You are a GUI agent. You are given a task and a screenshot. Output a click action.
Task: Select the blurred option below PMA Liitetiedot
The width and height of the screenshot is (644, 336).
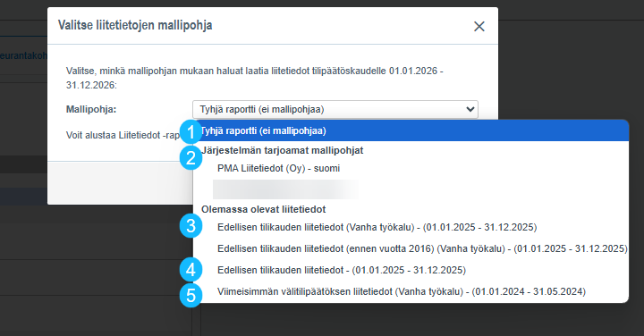pos(285,189)
